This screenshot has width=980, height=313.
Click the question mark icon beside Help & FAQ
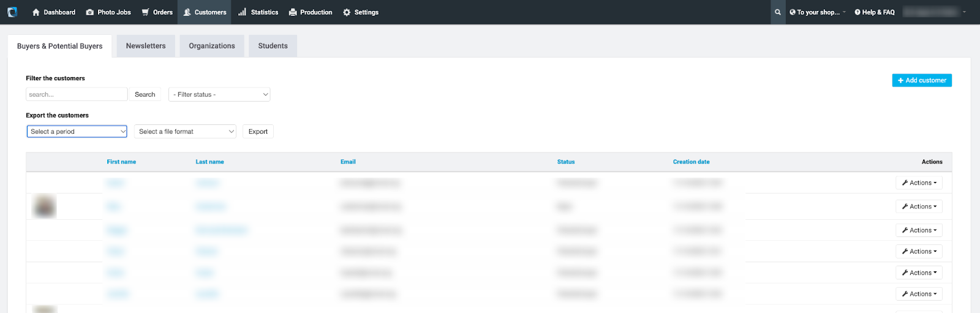858,12
